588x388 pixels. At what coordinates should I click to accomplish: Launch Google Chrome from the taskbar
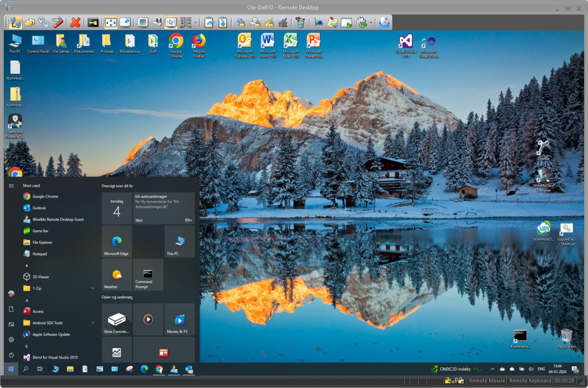tap(159, 369)
